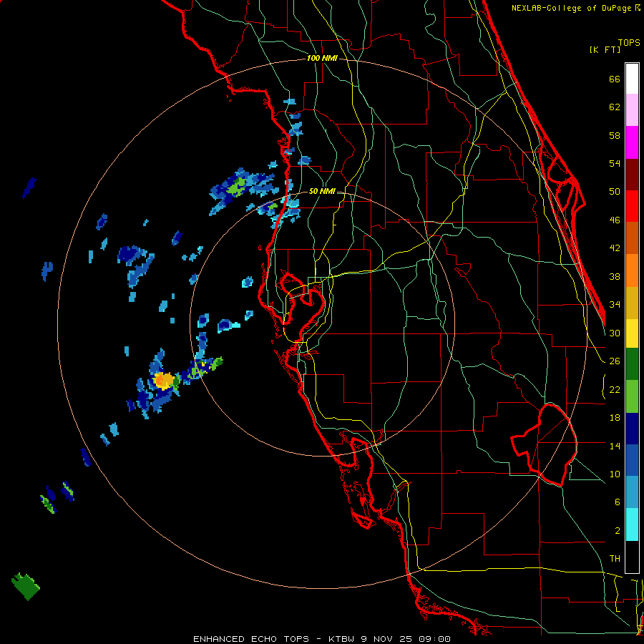This screenshot has width=644, height=644.
Task: Click the white swatch in the tops legend
Action: tap(632, 79)
